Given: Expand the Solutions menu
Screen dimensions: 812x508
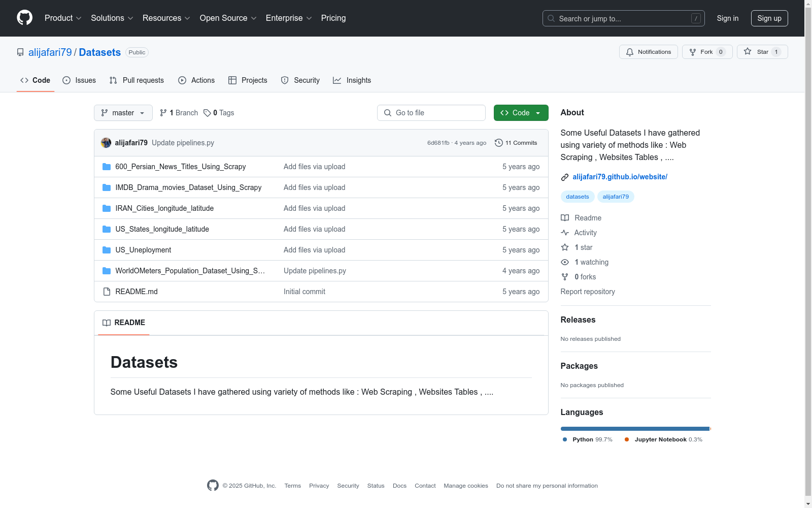Looking at the screenshot, I should 112,18.
